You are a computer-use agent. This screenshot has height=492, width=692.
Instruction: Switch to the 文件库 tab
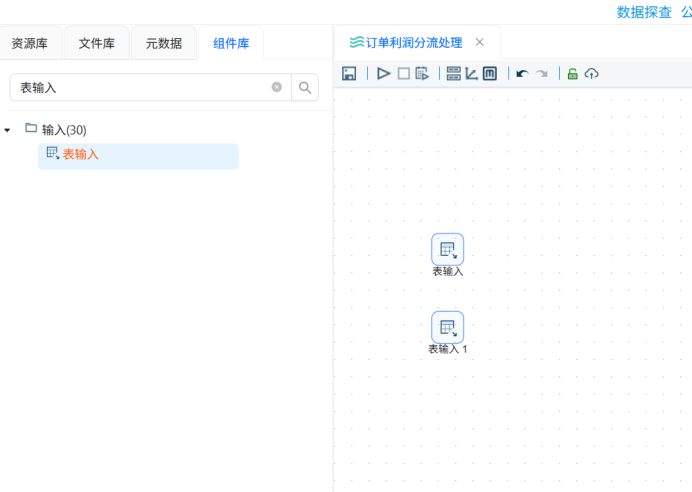97,43
